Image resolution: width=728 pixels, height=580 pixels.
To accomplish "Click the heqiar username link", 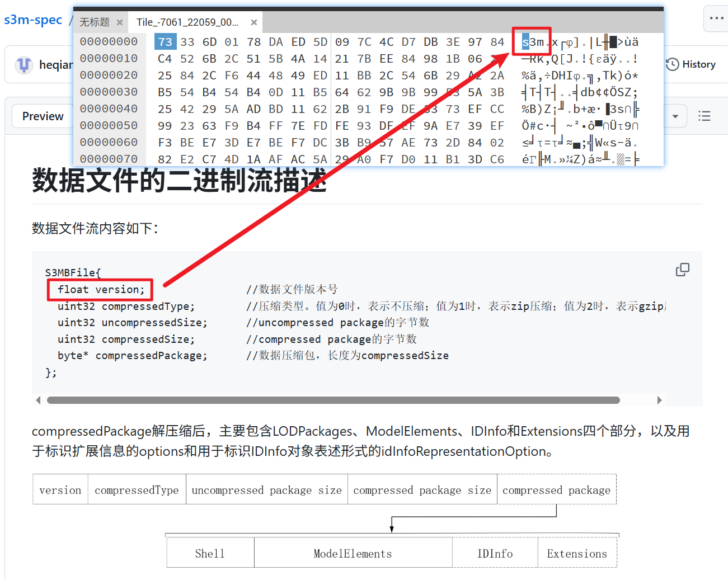I will [56, 65].
